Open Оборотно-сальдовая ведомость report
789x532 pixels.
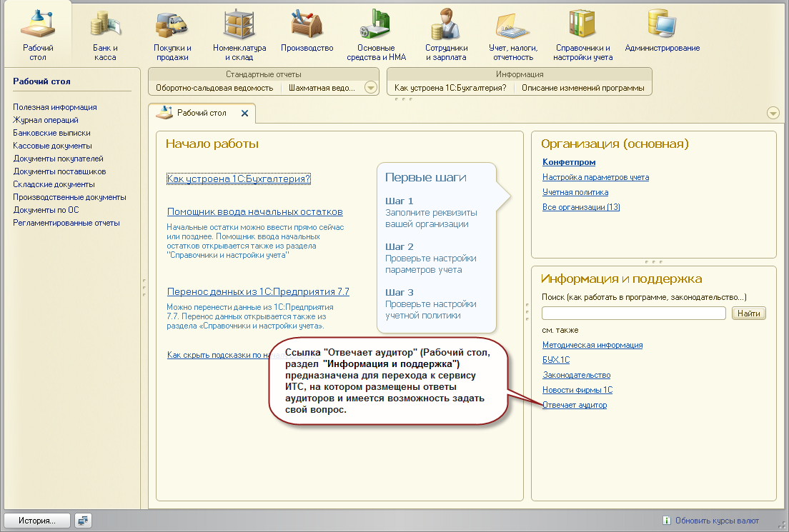click(214, 88)
